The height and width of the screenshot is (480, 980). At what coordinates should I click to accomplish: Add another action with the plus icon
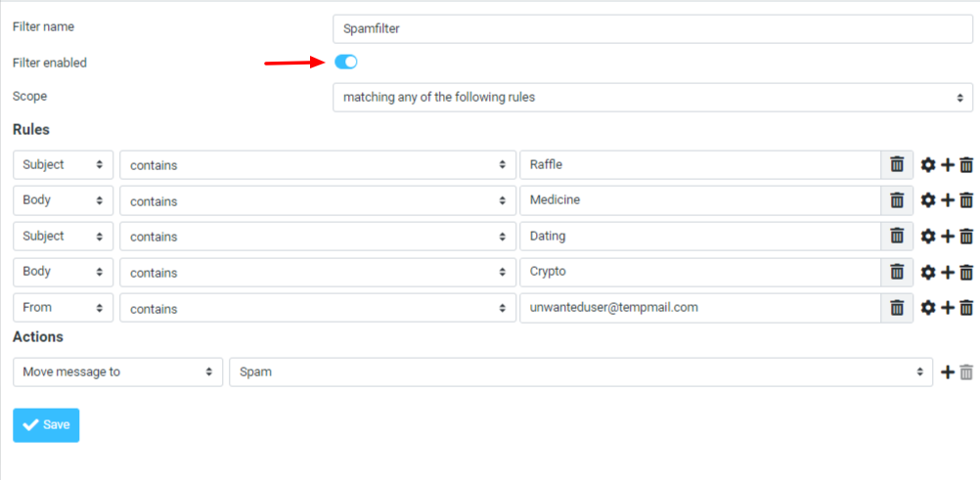[x=947, y=372]
